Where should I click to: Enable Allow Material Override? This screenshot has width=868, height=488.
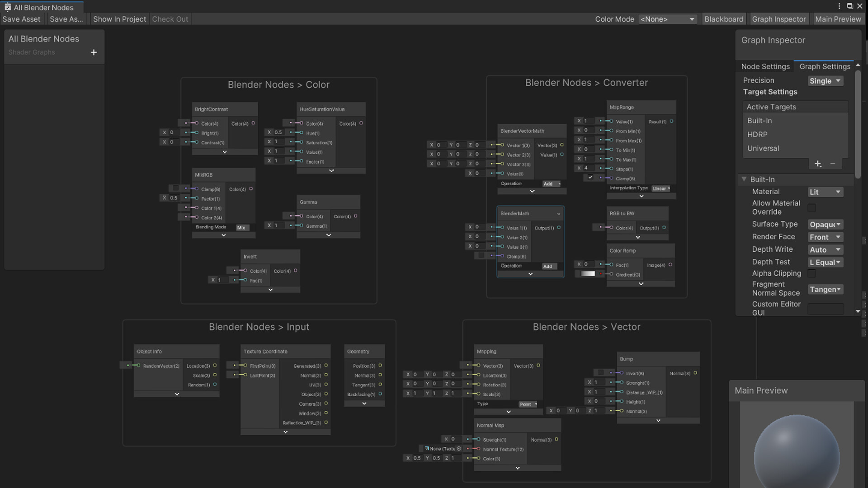pyautogui.click(x=812, y=207)
